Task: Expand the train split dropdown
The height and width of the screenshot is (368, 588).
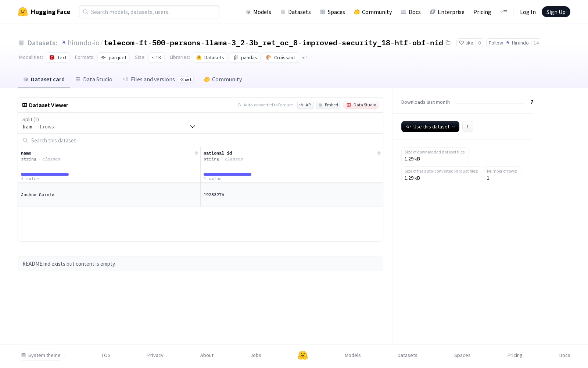Action: click(x=109, y=123)
